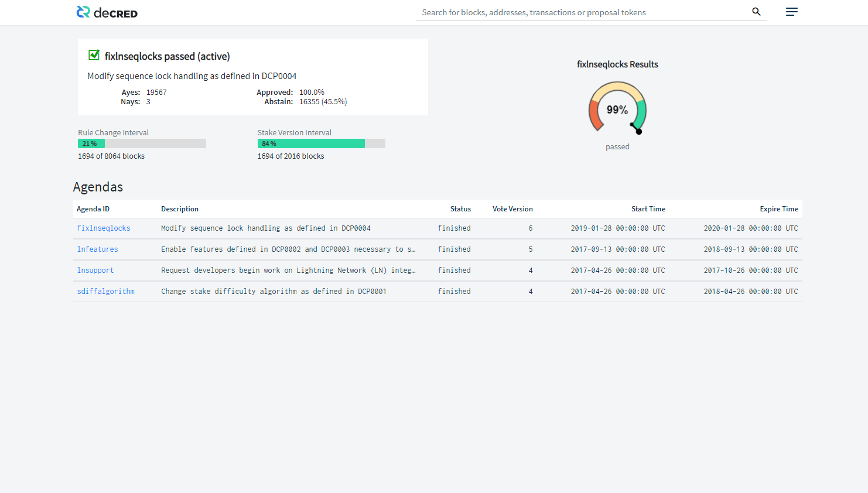Click expire time 2018-09-13 00:00:00 UTC
The width and height of the screenshot is (868, 493).
[751, 249]
